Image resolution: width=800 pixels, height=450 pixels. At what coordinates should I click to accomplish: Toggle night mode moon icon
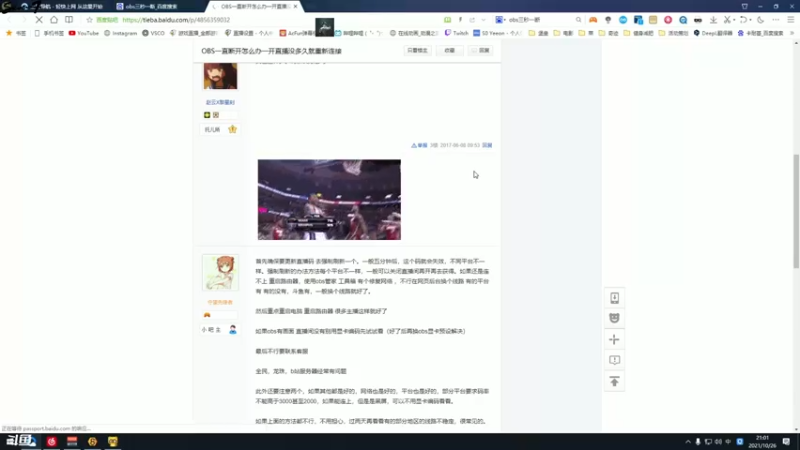tap(761, 20)
